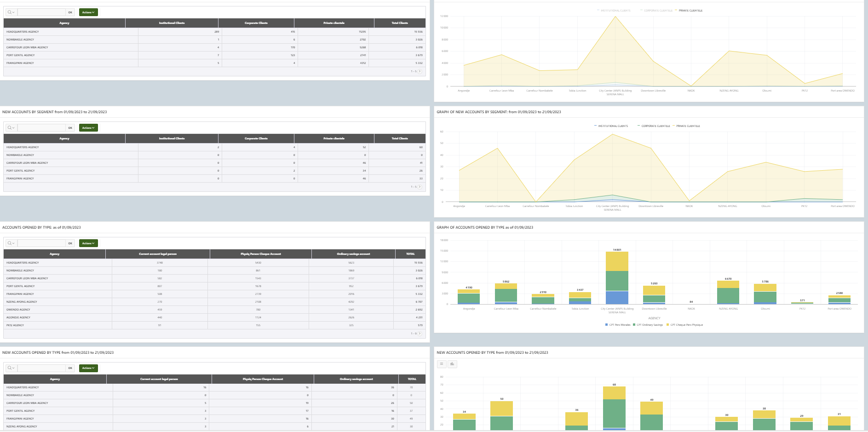
Task: Open Actions menu in New Accounts Opened By Type
Action: click(x=88, y=368)
